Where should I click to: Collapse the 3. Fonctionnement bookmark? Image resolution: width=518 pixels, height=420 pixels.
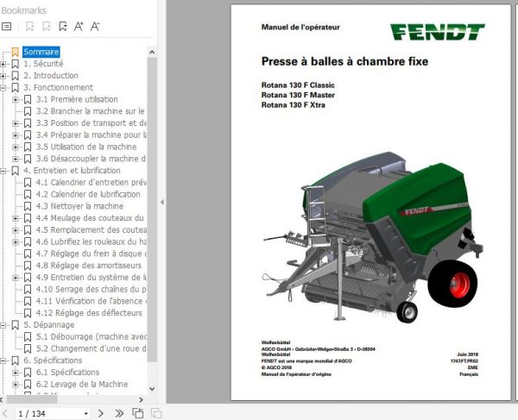point(3,88)
